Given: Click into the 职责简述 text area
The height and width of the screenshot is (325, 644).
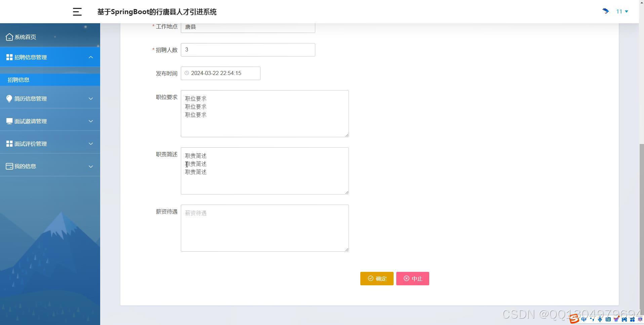Looking at the screenshot, I should click(x=265, y=171).
